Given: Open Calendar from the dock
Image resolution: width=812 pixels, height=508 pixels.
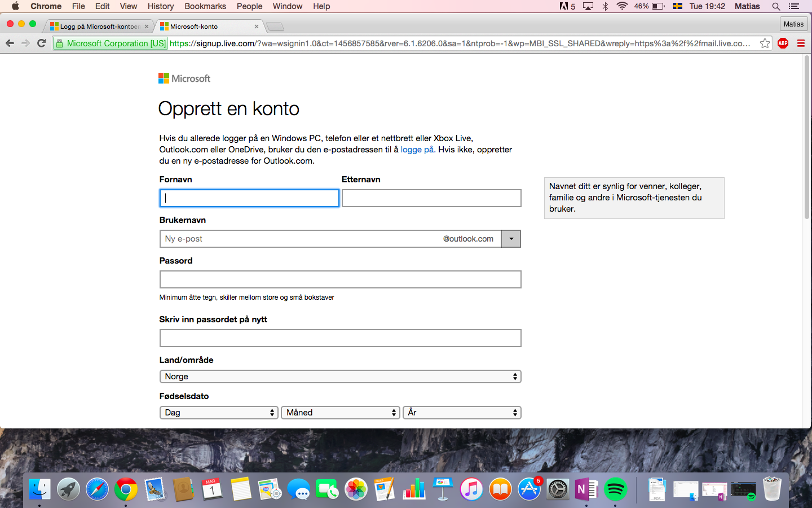Looking at the screenshot, I should coord(212,489).
